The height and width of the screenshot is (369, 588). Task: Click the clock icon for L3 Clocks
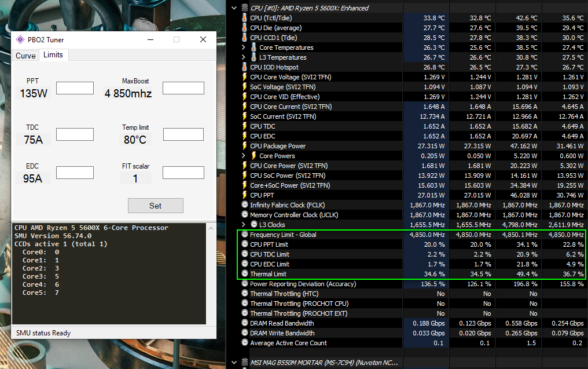click(x=254, y=224)
